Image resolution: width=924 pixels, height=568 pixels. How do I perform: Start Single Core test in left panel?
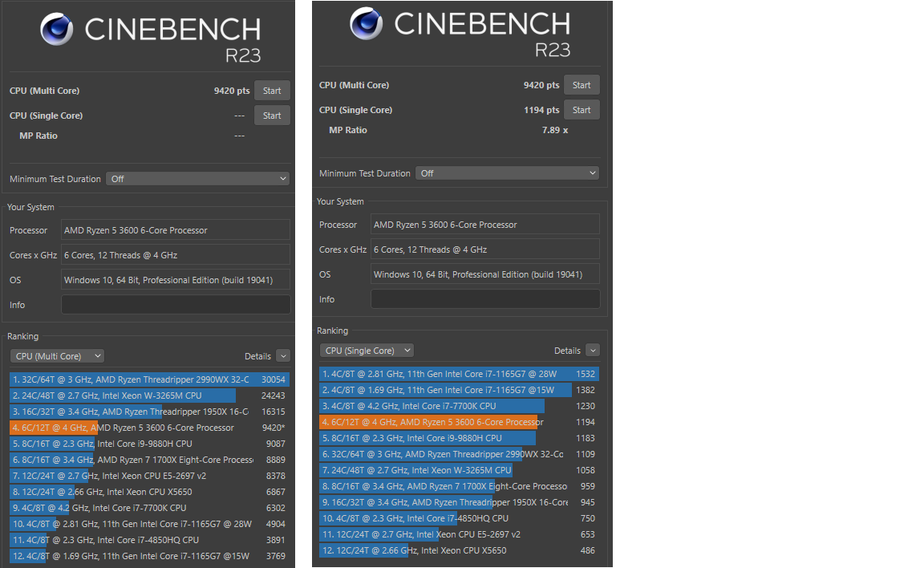click(272, 116)
